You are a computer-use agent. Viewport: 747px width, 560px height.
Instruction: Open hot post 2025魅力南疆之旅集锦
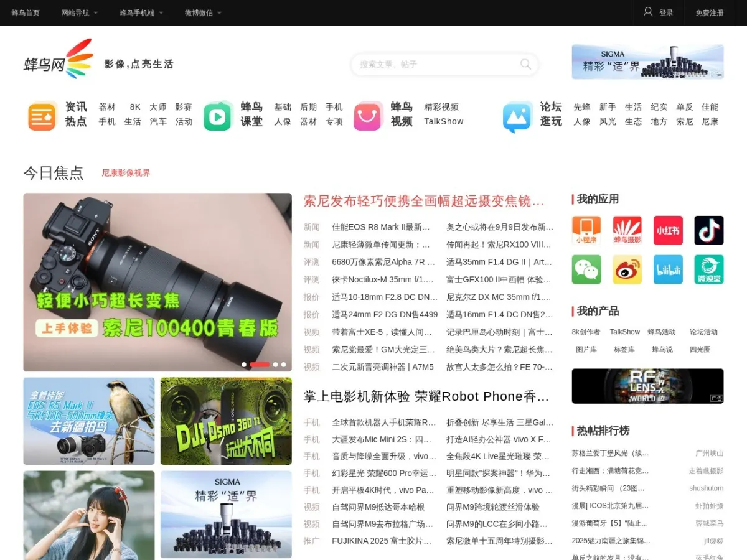pyautogui.click(x=611, y=541)
